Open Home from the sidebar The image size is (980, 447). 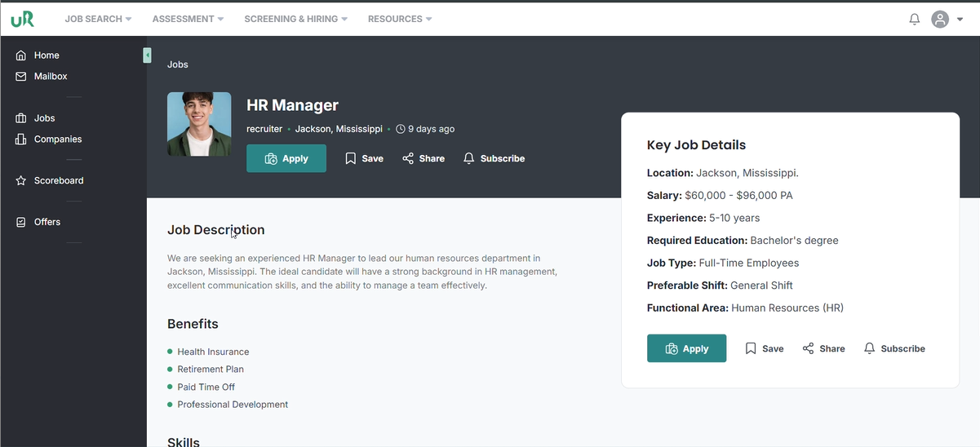tap(47, 55)
